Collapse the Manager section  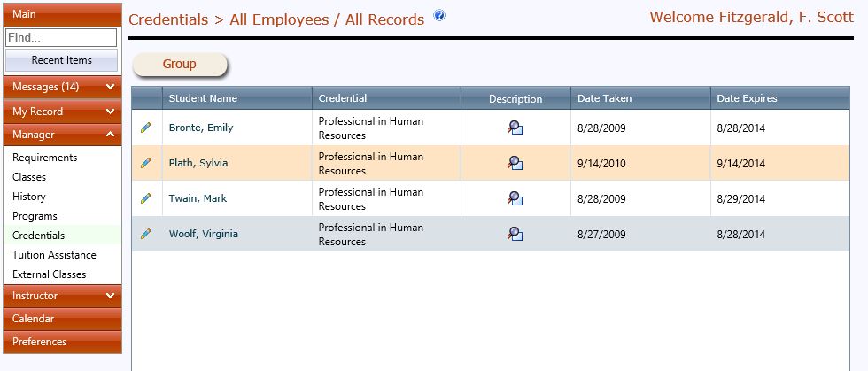point(62,135)
